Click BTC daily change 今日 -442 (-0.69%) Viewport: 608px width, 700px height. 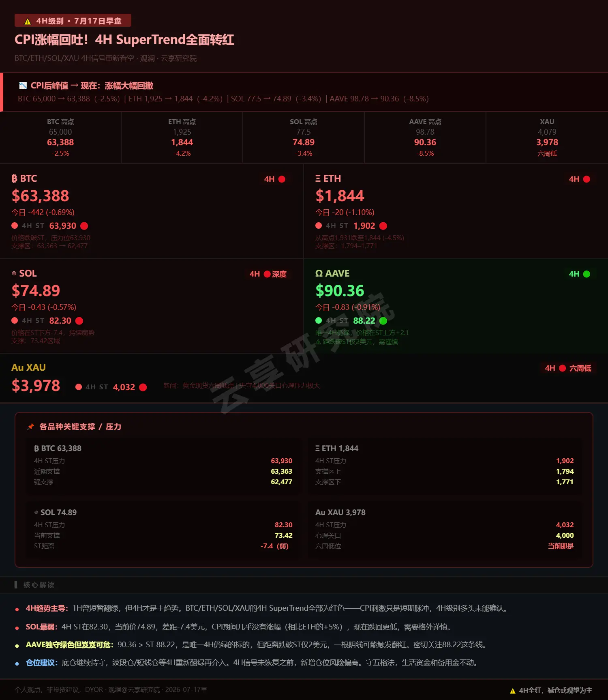click(x=43, y=213)
